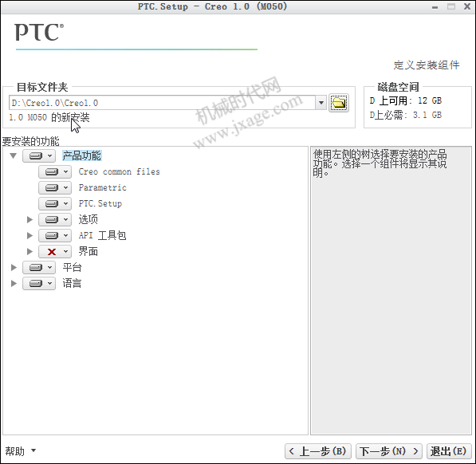Expand the 界面 tree node
This screenshot has width=476, height=464.
point(30,252)
